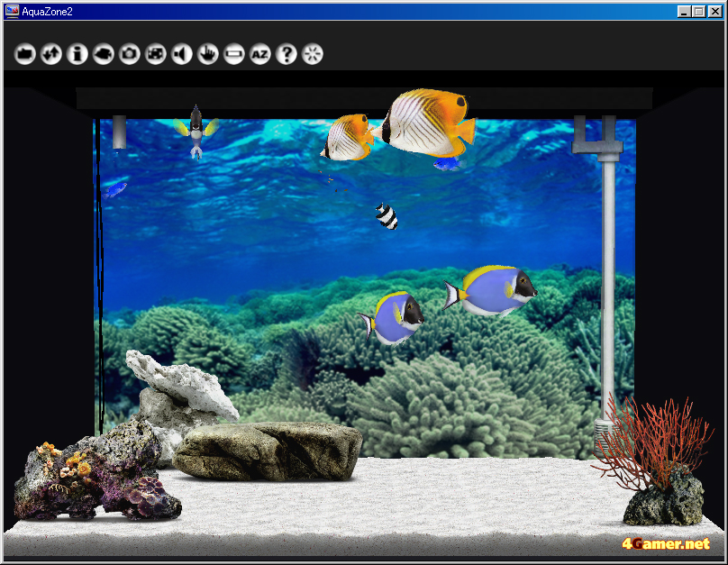Click the camera snapshot icon

click(130, 55)
